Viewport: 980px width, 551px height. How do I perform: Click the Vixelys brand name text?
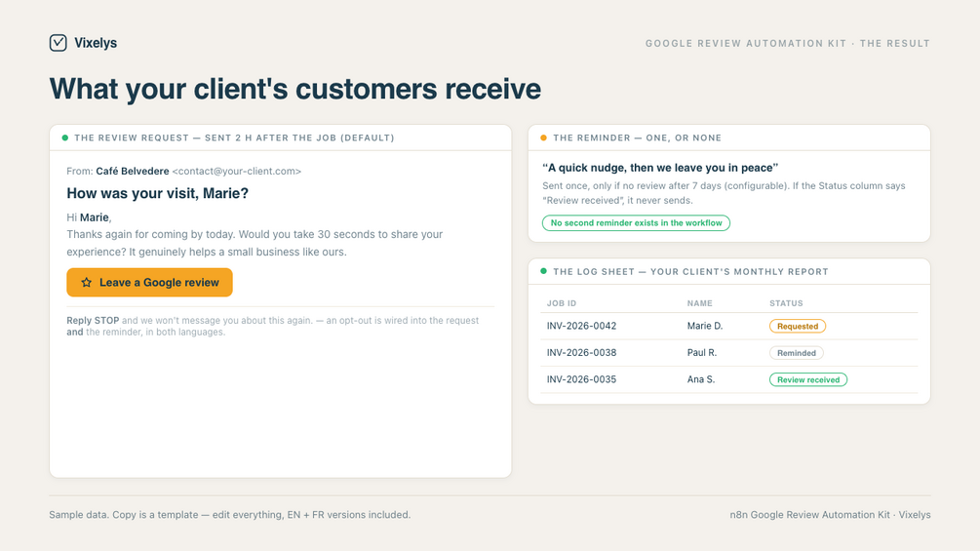pyautogui.click(x=96, y=43)
